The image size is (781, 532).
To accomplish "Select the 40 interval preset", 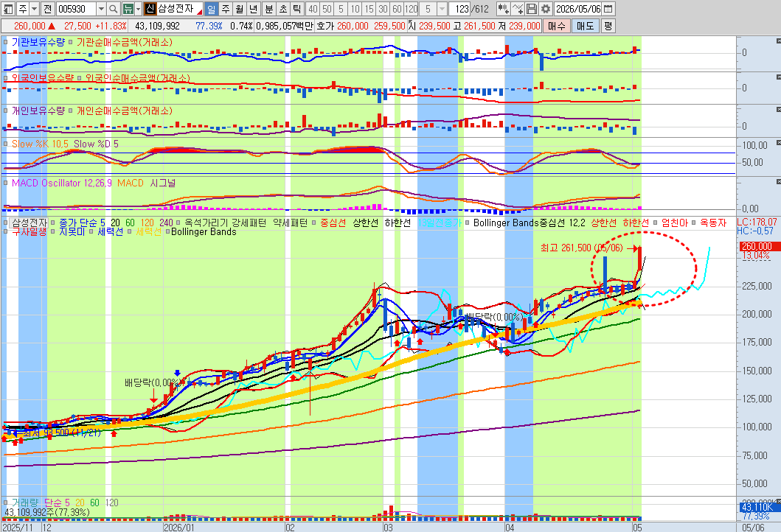I will [x=313, y=8].
